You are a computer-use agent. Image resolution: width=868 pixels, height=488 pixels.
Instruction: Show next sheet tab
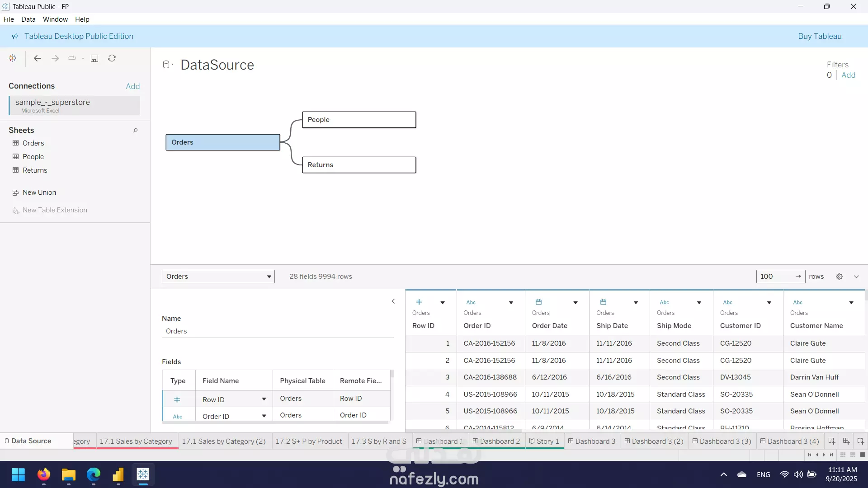click(x=824, y=455)
